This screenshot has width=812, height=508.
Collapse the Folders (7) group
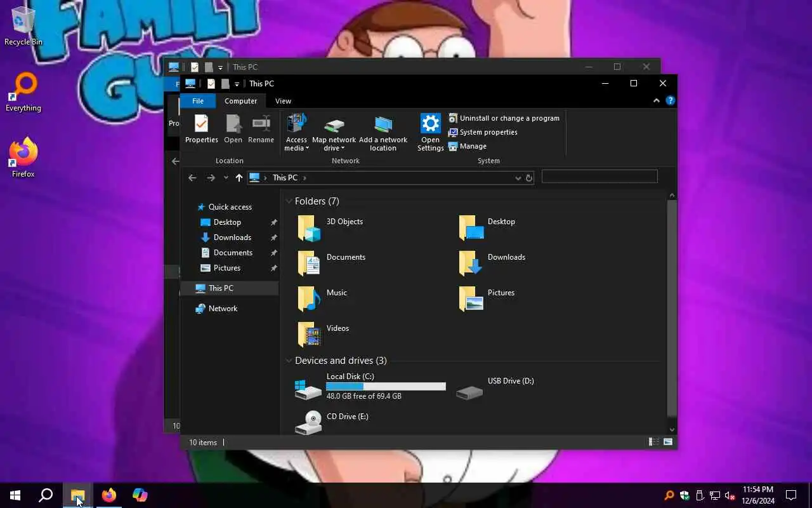[289, 201]
